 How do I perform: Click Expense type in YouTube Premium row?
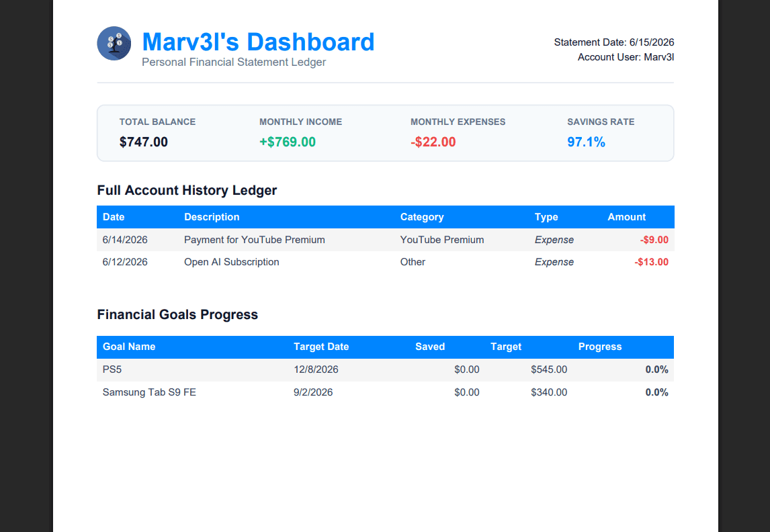click(554, 240)
